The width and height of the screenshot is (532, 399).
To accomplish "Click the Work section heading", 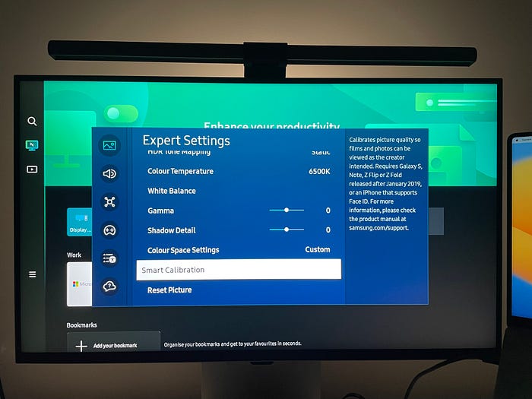I will pos(74,255).
